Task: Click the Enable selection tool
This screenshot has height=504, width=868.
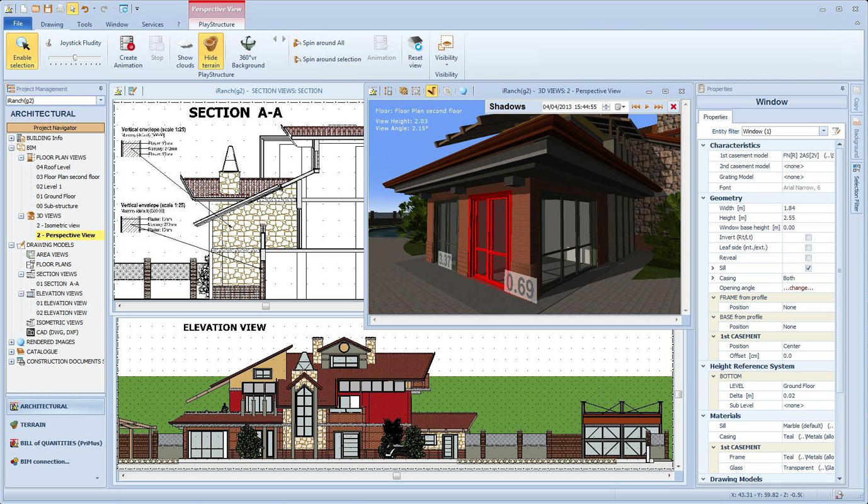Action: (x=22, y=51)
